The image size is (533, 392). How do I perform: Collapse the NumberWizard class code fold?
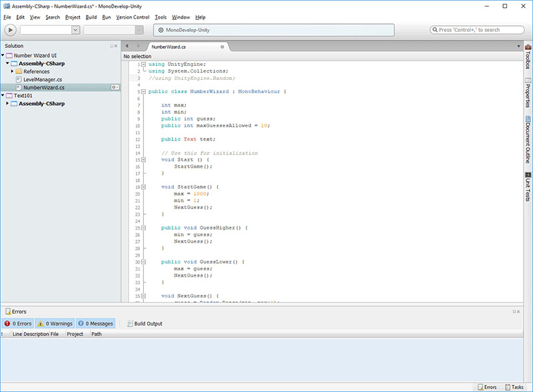click(143, 91)
